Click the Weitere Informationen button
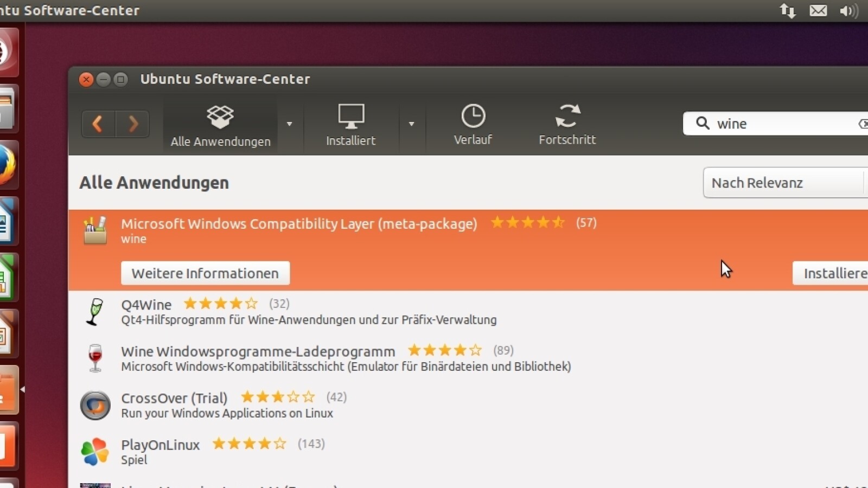Image resolution: width=868 pixels, height=488 pixels. tap(206, 273)
